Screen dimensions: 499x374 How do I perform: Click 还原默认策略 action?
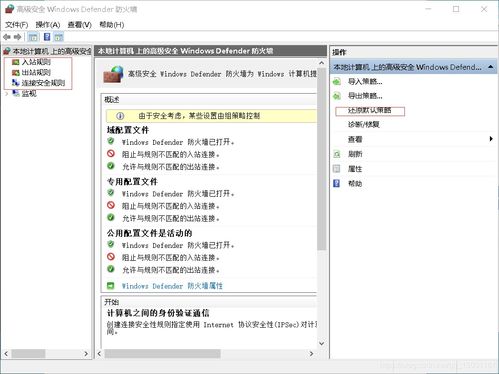pos(369,110)
